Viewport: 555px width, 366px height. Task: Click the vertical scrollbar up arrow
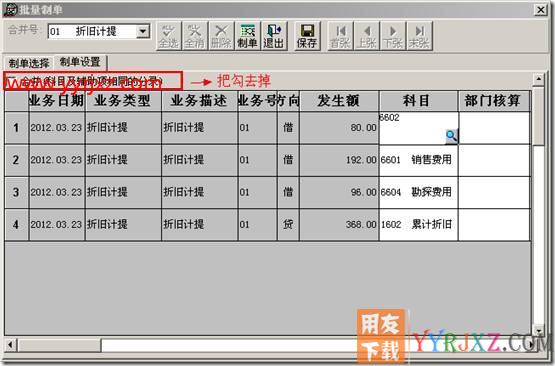coord(538,79)
